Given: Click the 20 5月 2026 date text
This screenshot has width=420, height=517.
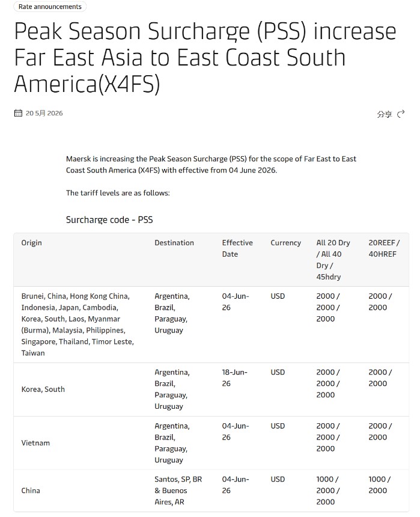Looking at the screenshot, I should [x=44, y=113].
